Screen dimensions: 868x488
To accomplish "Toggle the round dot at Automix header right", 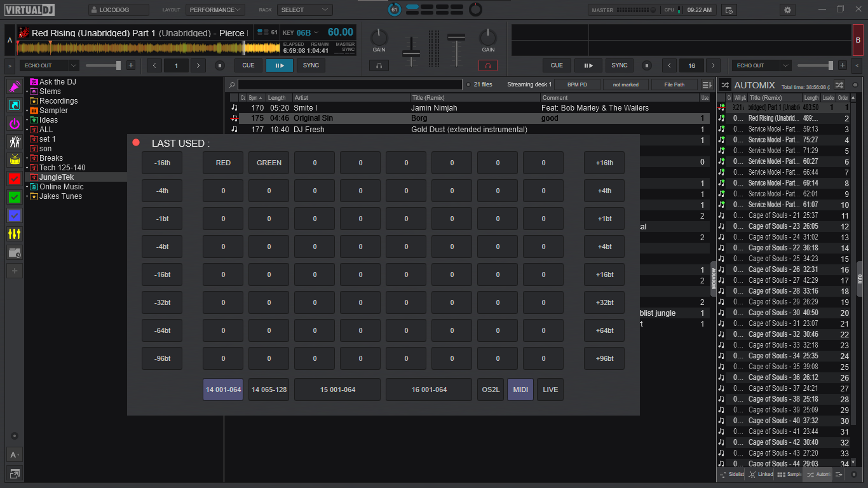I will [x=855, y=85].
